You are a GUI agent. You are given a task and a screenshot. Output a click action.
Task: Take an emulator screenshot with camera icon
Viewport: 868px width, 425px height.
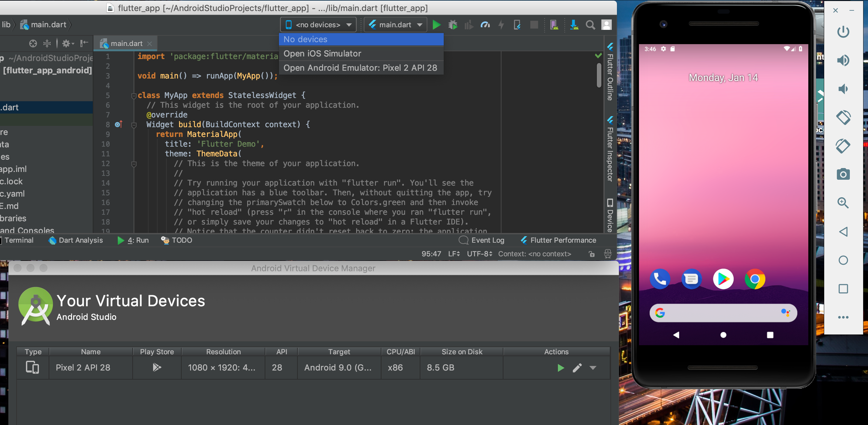(x=843, y=174)
